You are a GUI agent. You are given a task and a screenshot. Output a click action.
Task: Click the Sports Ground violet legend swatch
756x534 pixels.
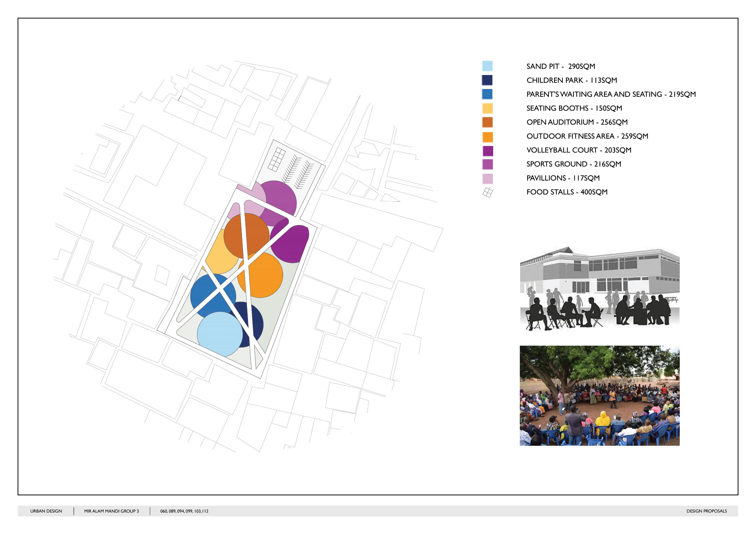click(487, 164)
